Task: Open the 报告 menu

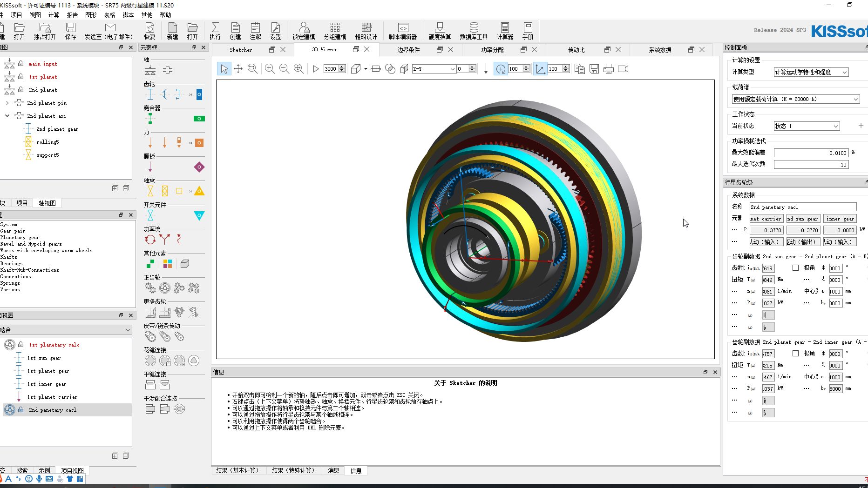Action: 72,15
